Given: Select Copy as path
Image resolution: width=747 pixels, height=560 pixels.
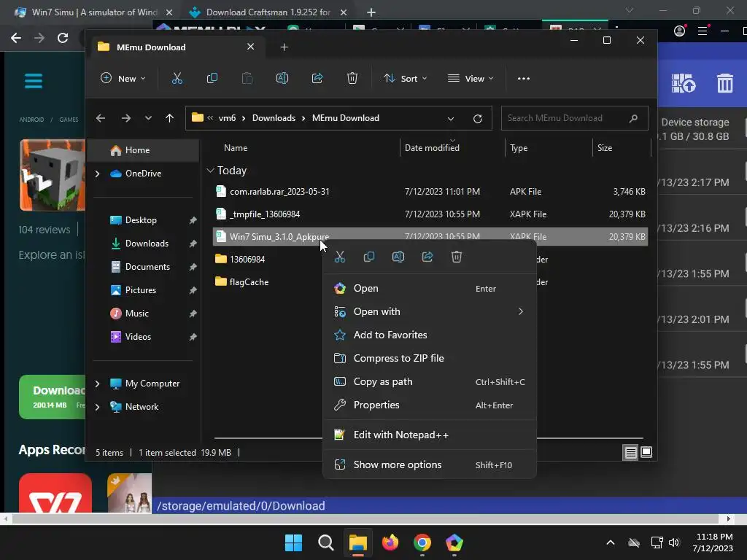Looking at the screenshot, I should [x=429, y=382].
